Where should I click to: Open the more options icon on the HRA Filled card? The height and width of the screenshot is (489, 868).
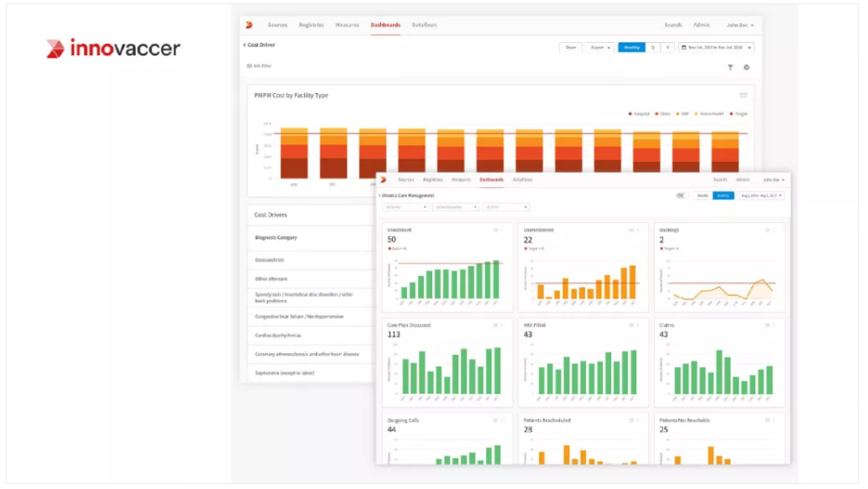click(638, 325)
